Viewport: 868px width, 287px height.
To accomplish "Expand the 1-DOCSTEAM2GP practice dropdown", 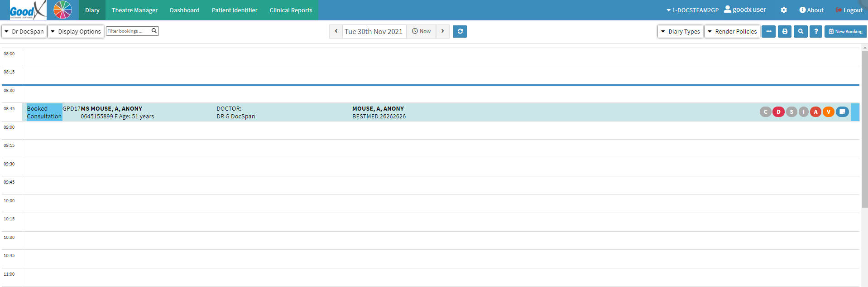I will [692, 10].
